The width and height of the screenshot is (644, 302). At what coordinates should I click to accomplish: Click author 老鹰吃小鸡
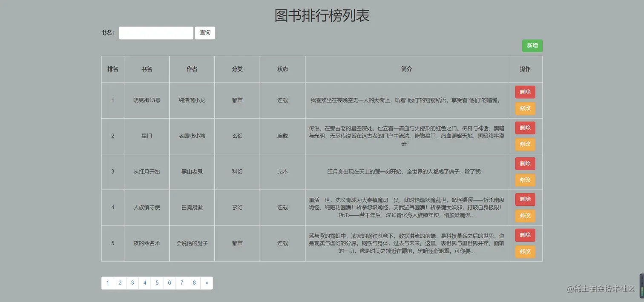pos(192,136)
